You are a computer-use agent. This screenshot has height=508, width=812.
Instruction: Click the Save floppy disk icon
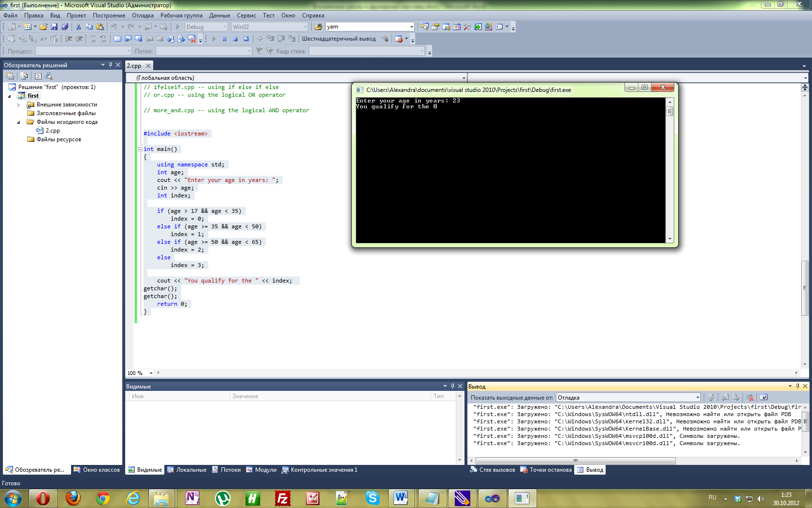pos(54,27)
